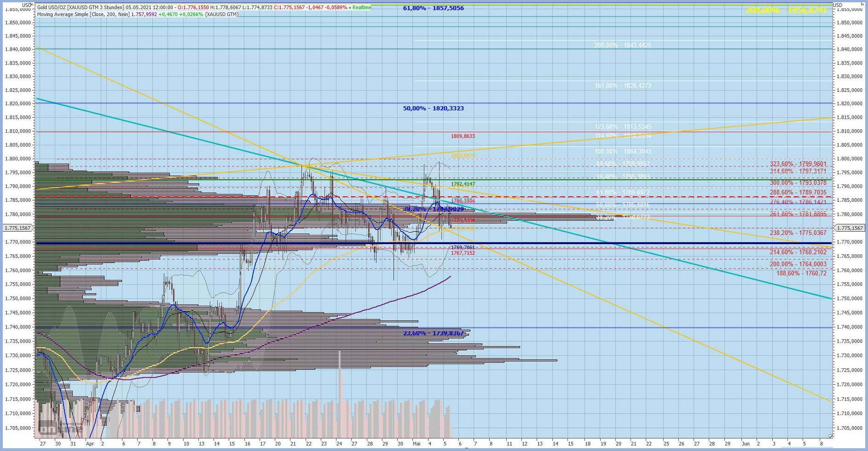Select the 23,60% - 1739,8367 Fibonacci label
Image resolution: width=868 pixels, height=451 pixels.
(x=434, y=333)
